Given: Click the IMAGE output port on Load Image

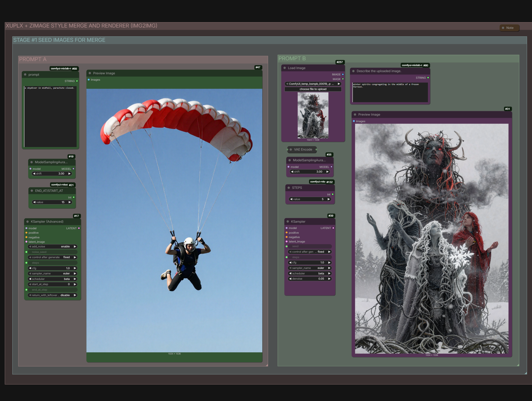Looking at the screenshot, I should (x=343, y=74).
